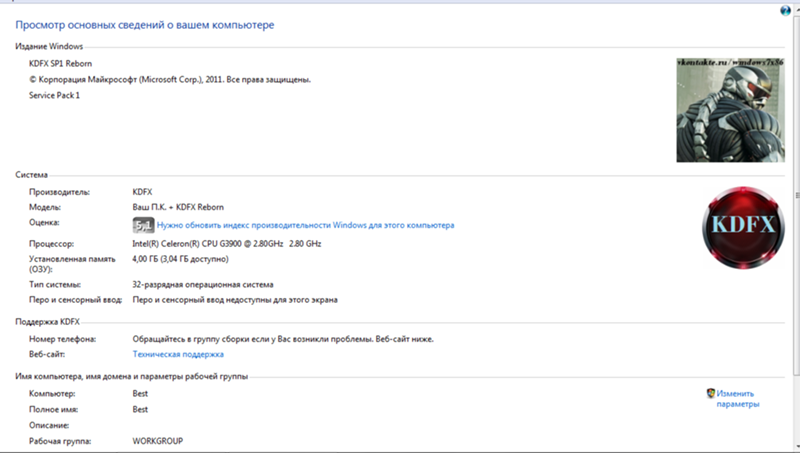Click the 32-разрядная операционная система text
Viewport: 800px width, 453px height.
203,285
